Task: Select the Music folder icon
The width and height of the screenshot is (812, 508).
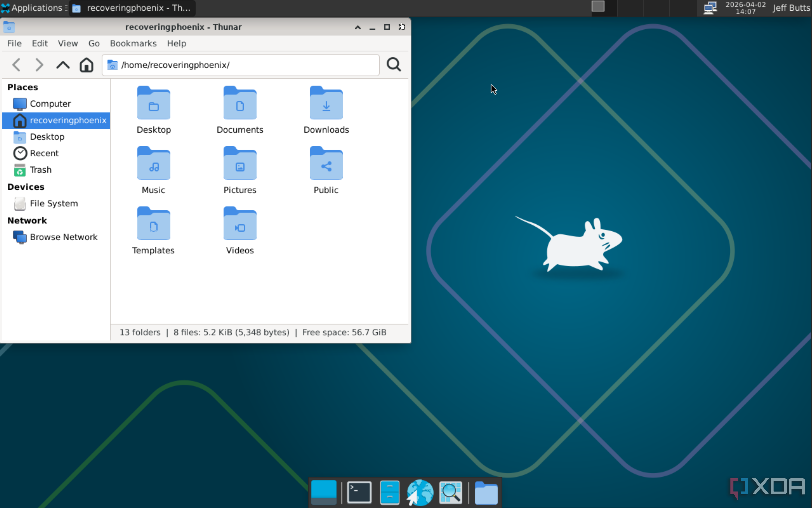Action: 154,163
